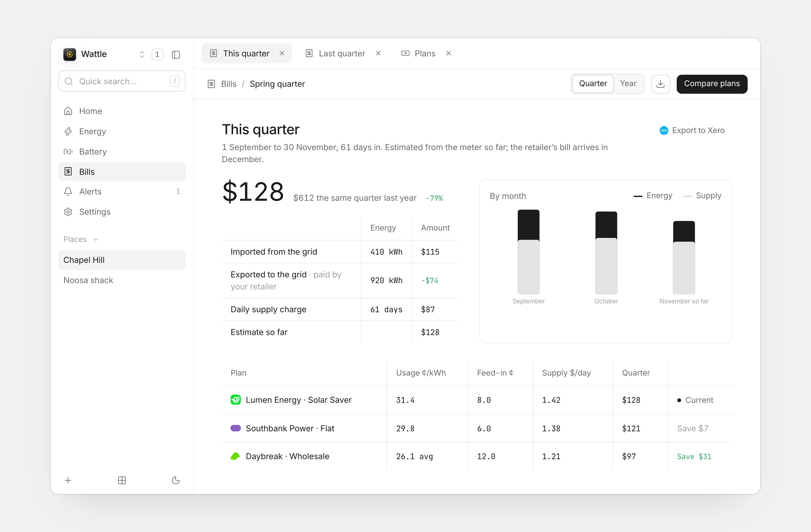Go to Home in the sidebar
Viewport: 811px width, 532px height.
pyautogui.click(x=122, y=111)
